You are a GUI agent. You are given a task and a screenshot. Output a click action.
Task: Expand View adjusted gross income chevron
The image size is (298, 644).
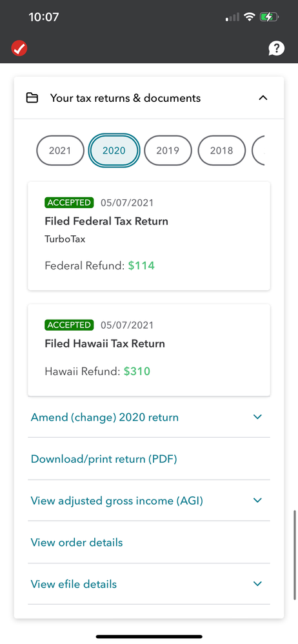click(x=258, y=501)
